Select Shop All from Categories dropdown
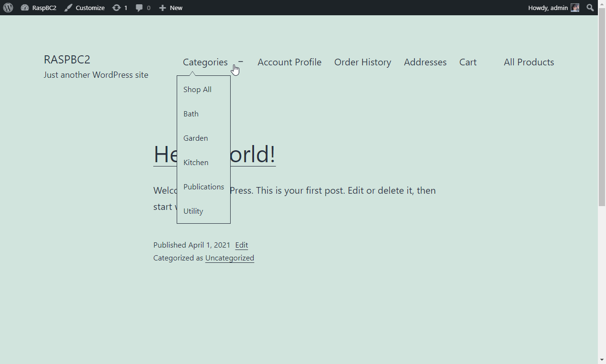The image size is (606, 364). pyautogui.click(x=197, y=90)
